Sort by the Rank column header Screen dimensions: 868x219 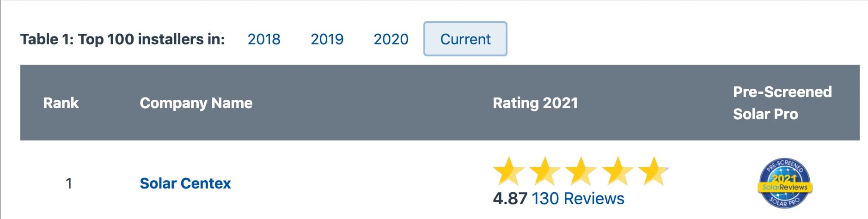61,103
